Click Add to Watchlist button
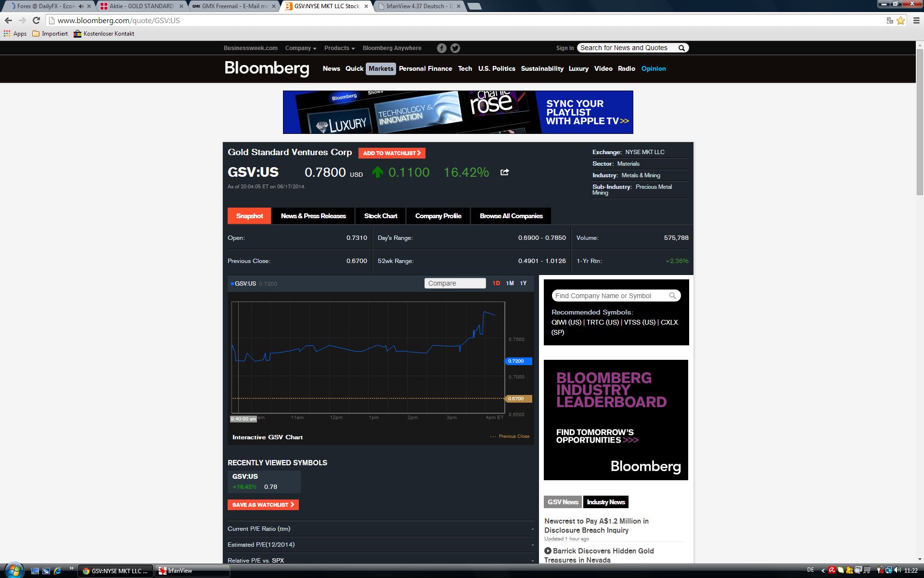Viewport: 924px width, 578px height. (391, 153)
